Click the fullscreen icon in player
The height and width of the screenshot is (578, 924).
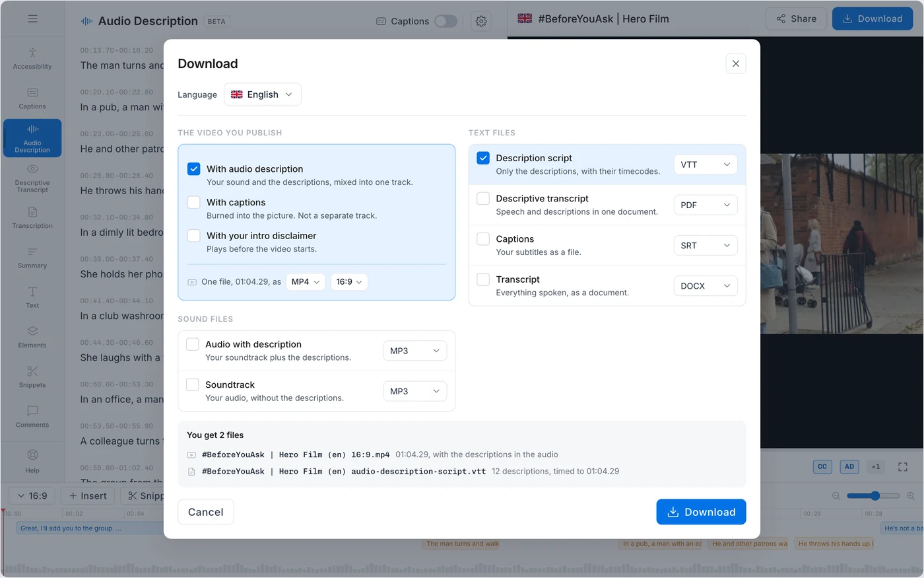(x=903, y=466)
